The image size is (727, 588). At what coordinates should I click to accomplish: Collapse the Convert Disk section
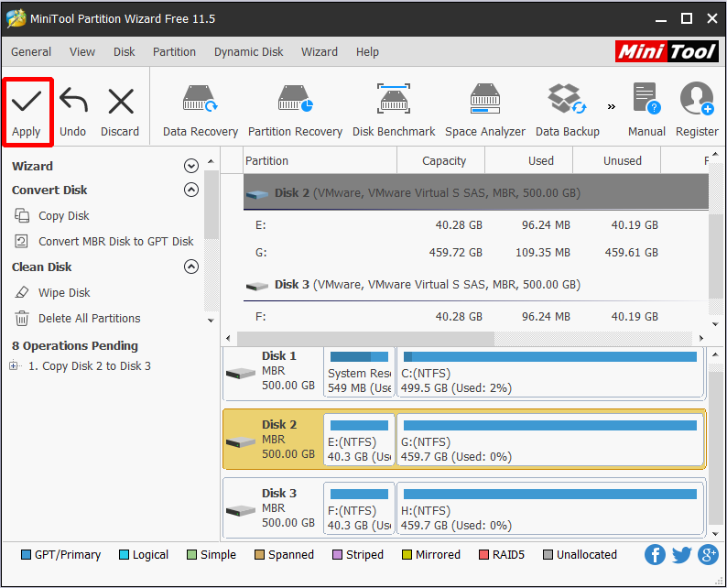[191, 190]
